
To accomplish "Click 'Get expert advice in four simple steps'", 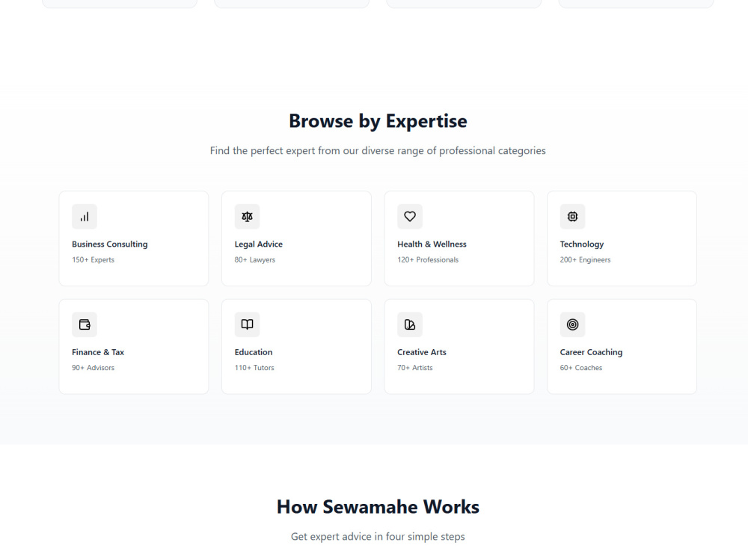I will (378, 537).
